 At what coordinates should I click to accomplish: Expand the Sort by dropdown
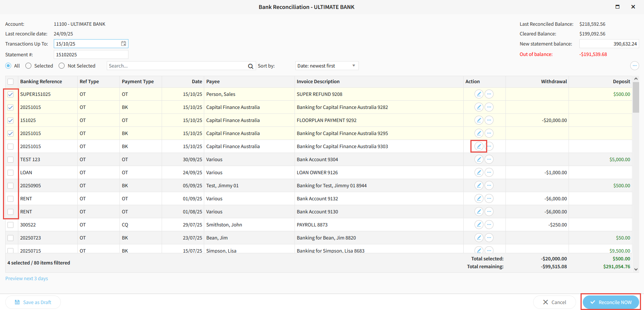click(x=327, y=66)
